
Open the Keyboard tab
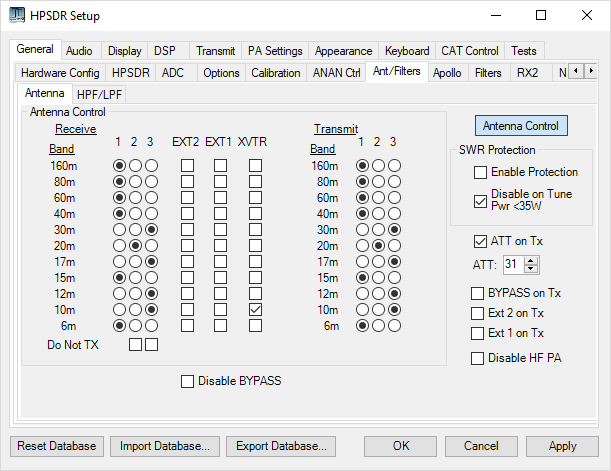click(x=407, y=51)
